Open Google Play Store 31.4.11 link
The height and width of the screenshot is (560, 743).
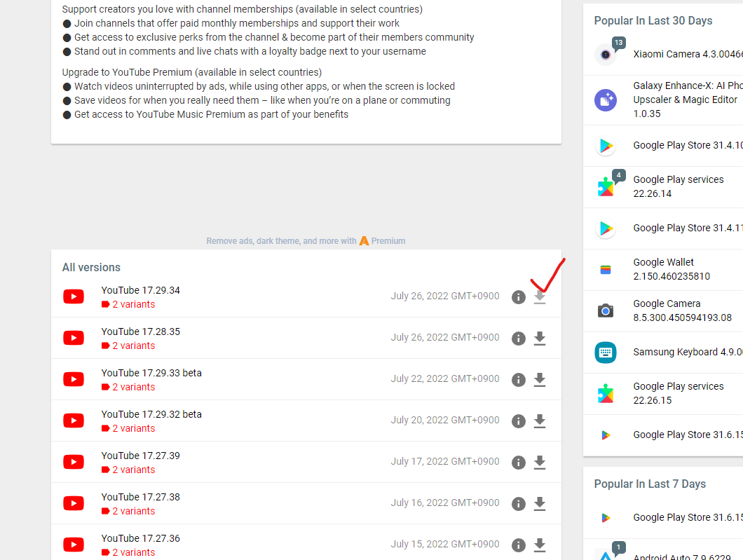688,228
